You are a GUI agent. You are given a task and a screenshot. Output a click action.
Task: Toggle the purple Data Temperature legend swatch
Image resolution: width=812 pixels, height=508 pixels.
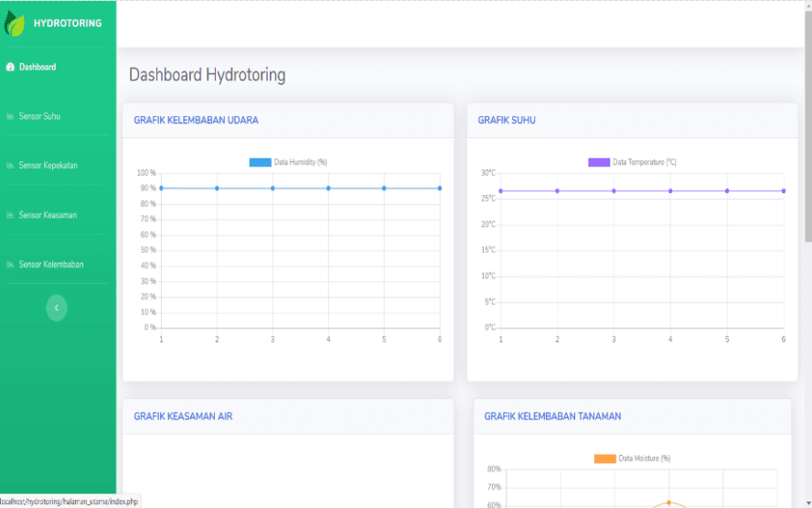tap(599, 162)
